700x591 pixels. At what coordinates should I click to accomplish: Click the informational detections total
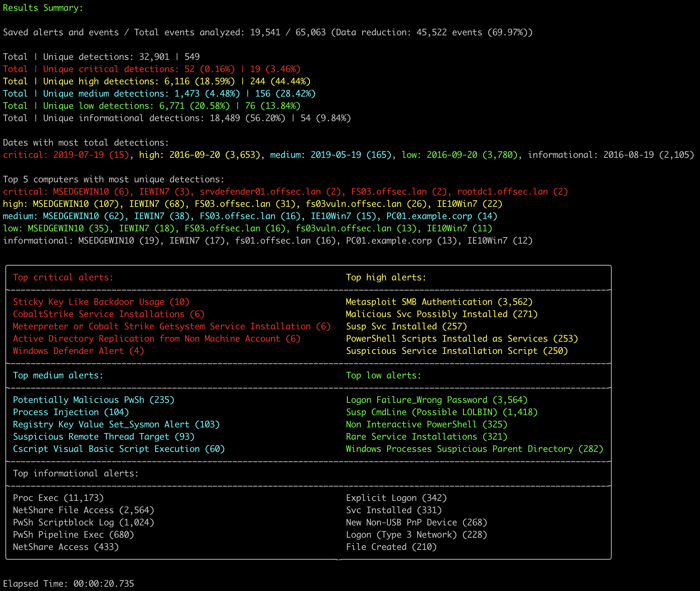click(x=177, y=118)
